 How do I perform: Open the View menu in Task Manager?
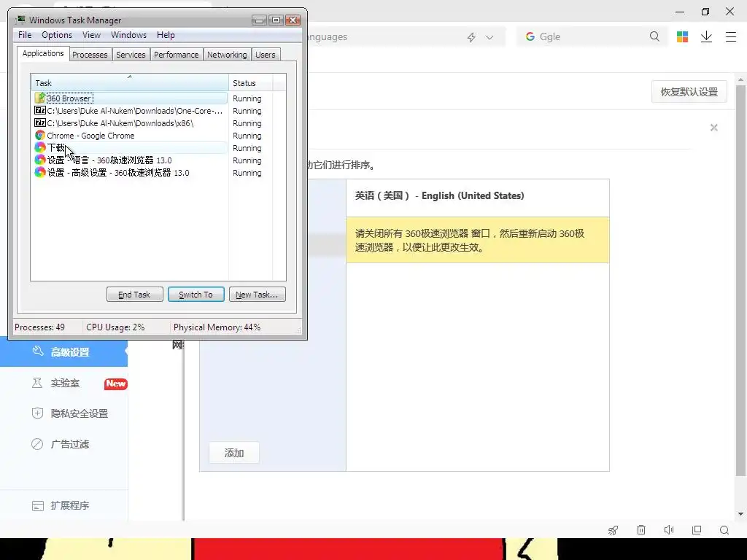click(x=91, y=35)
